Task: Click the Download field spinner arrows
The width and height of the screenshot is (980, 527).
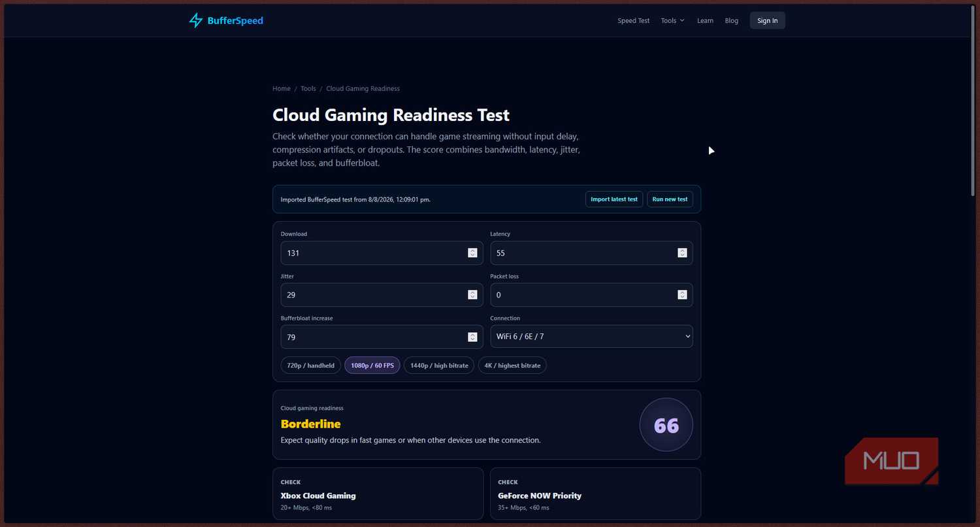Action: pos(472,253)
